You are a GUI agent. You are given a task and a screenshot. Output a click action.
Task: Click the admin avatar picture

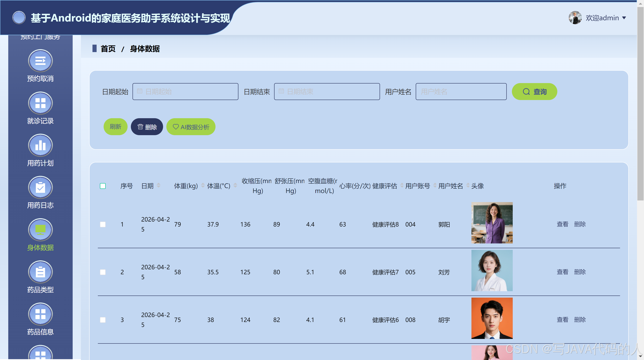[575, 18]
